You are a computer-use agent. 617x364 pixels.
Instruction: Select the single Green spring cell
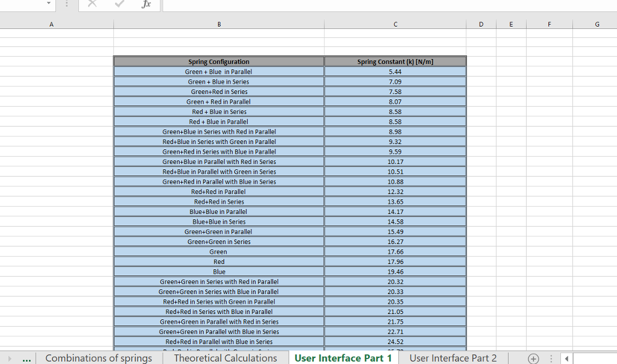(x=219, y=251)
